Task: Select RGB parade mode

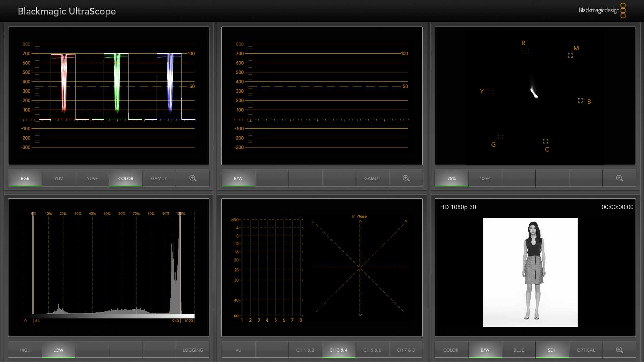Action: [25, 178]
